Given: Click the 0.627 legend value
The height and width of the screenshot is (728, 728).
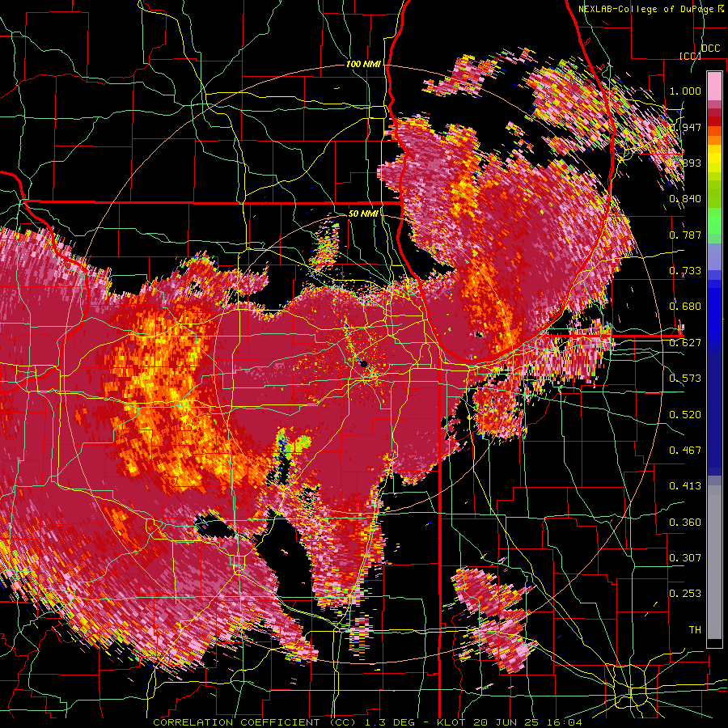Looking at the screenshot, I should tap(685, 343).
